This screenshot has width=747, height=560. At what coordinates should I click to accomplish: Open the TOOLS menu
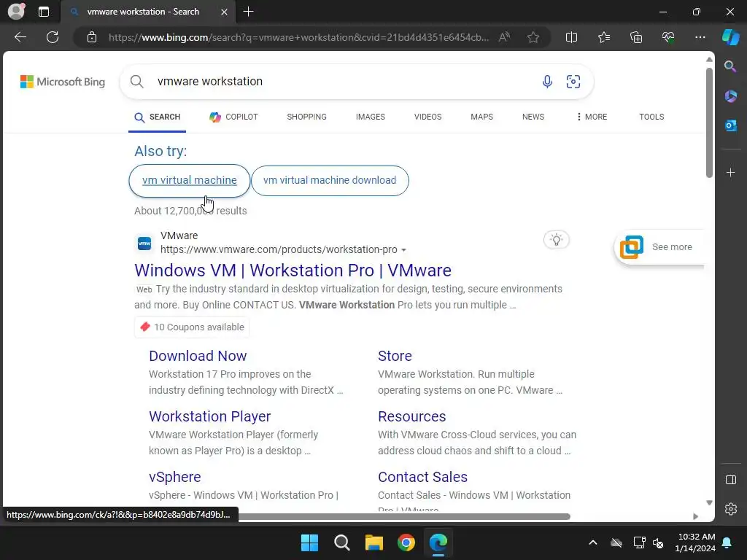651,117
